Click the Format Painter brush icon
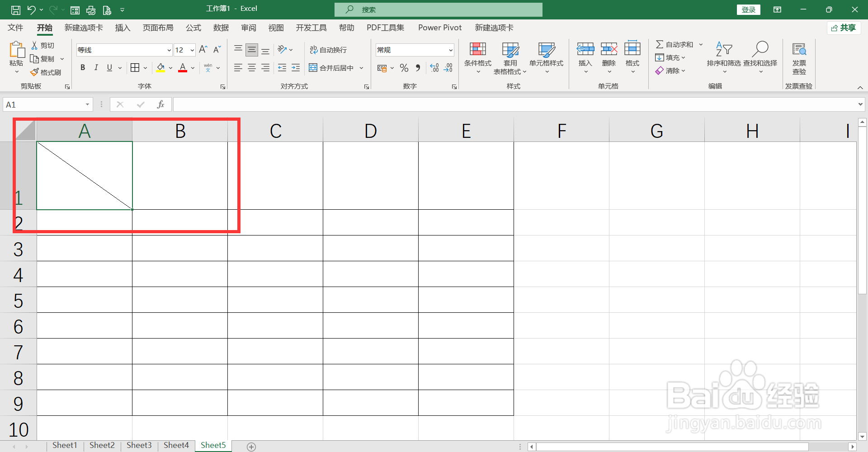The image size is (868, 452). [x=34, y=72]
